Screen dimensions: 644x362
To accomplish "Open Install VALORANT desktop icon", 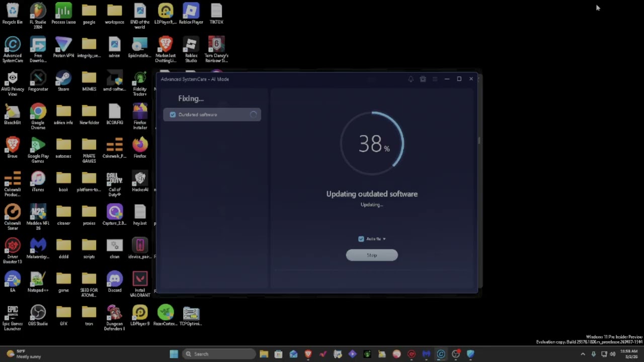I will (140, 284).
